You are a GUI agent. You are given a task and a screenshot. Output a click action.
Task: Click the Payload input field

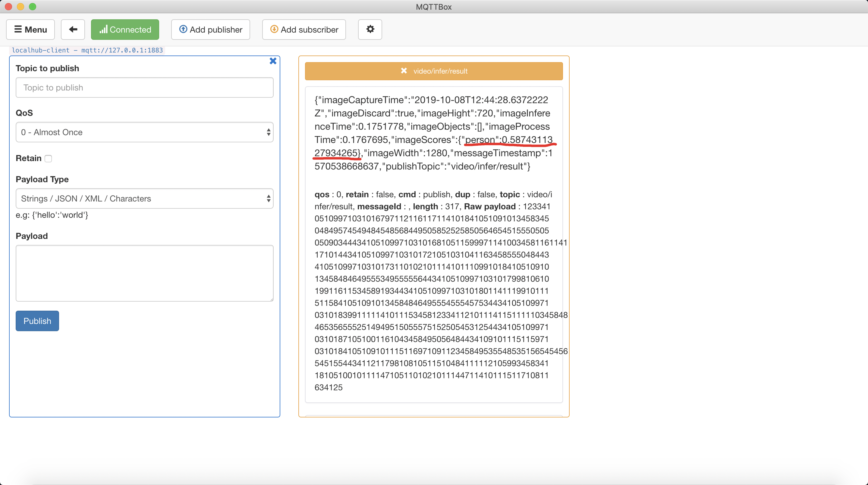click(x=145, y=273)
